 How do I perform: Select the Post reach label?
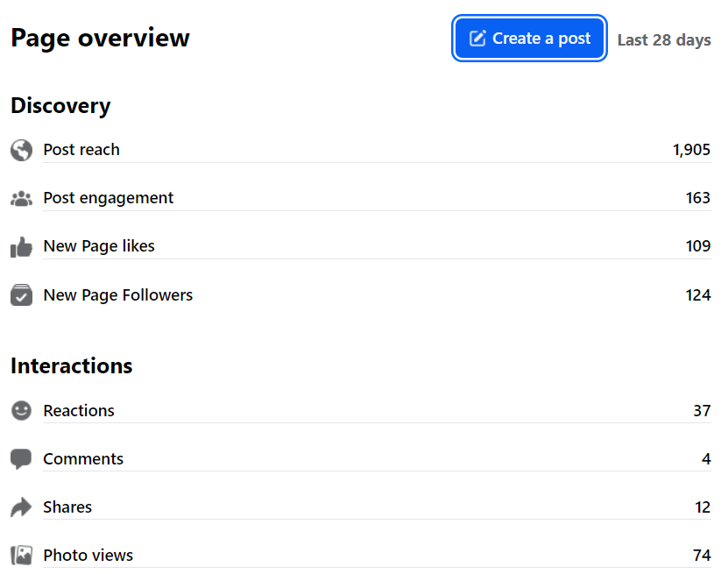[81, 150]
